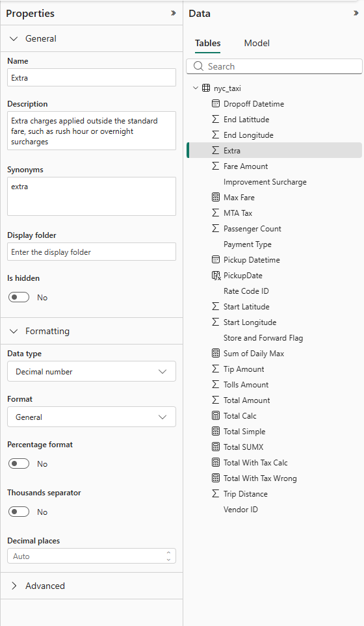Turn on the Thousands separator switch
This screenshot has width=364, height=626.
(x=19, y=512)
